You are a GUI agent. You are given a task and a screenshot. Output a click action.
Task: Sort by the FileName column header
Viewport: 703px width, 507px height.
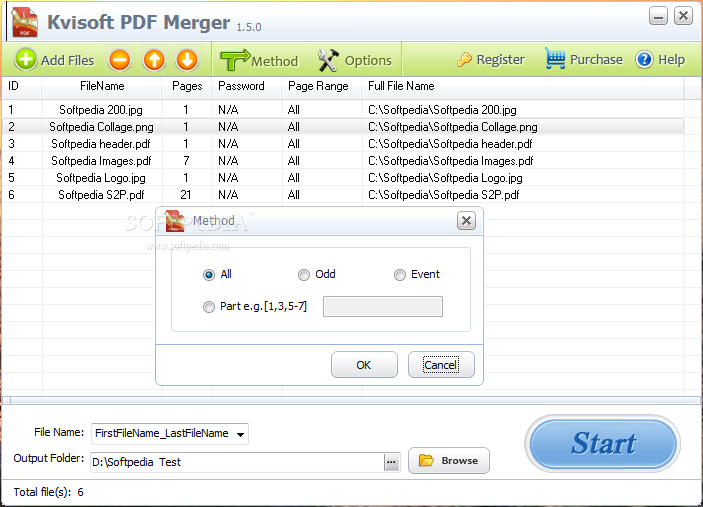pyautogui.click(x=102, y=87)
